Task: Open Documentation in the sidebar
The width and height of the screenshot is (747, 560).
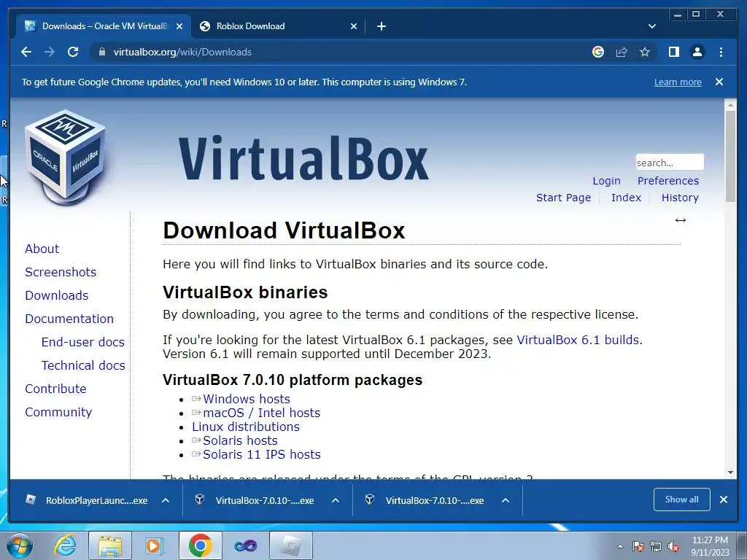Action: pyautogui.click(x=69, y=319)
